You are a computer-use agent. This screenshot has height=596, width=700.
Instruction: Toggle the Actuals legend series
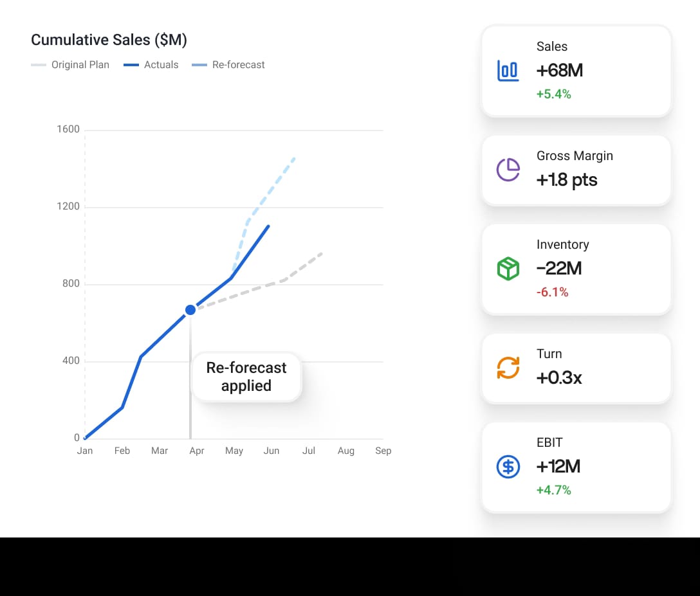[151, 65]
